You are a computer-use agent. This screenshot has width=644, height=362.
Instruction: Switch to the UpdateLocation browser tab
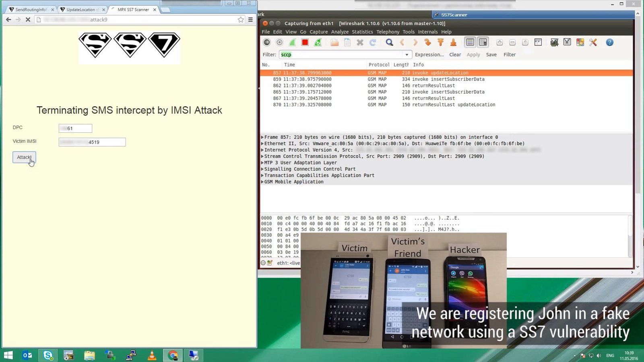coord(80,10)
